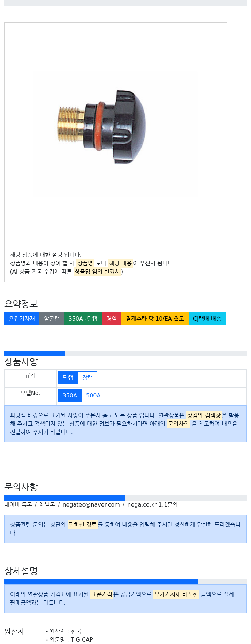Choose the 장캡 size option
251x644 pixels.
pos(88,378)
